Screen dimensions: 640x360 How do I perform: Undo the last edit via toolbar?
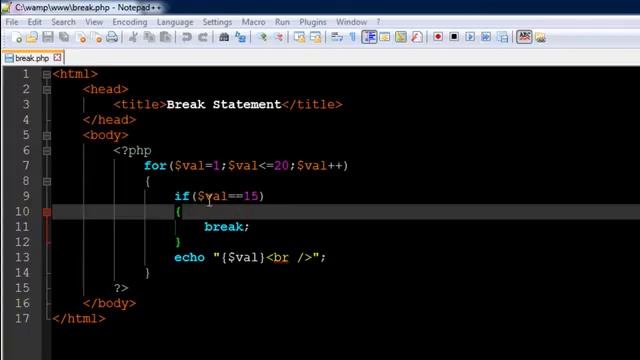click(187, 38)
